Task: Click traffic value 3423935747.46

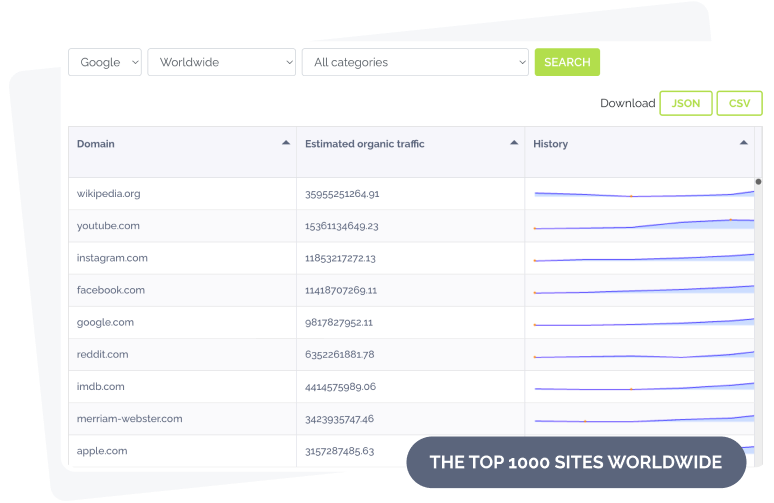Action: 339,419
